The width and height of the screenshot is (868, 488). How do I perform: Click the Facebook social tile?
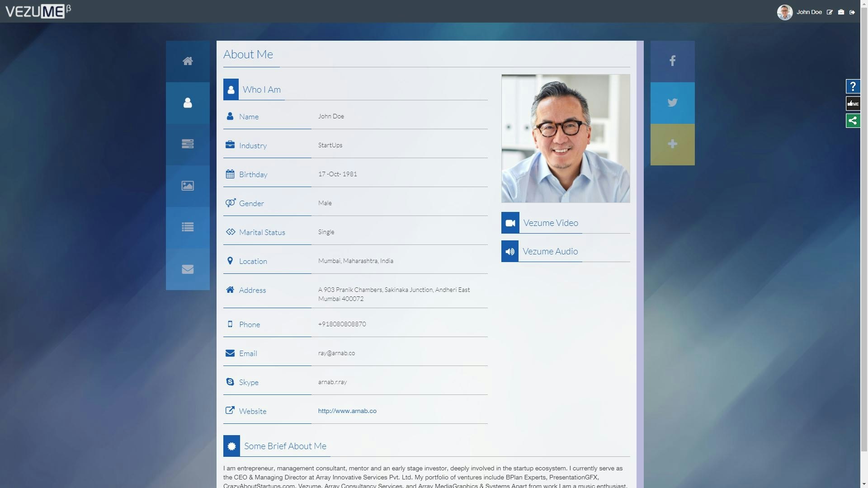672,61
